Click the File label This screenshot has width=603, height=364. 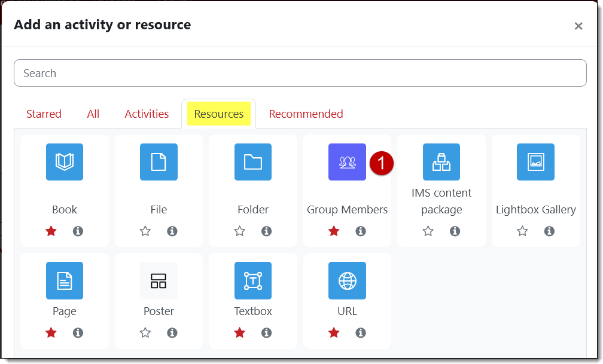159,209
